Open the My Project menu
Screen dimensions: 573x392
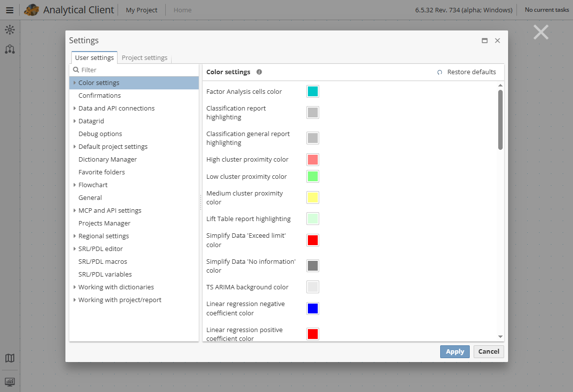coord(141,9)
